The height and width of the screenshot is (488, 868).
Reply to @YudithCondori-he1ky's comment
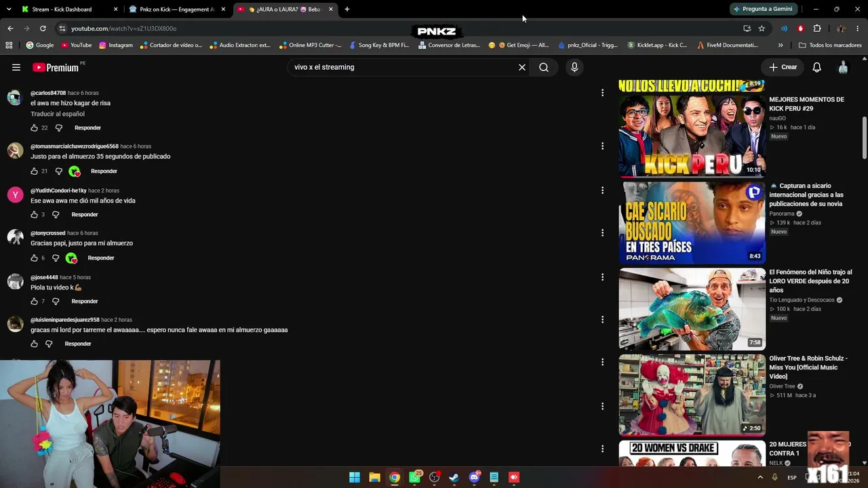85,214
